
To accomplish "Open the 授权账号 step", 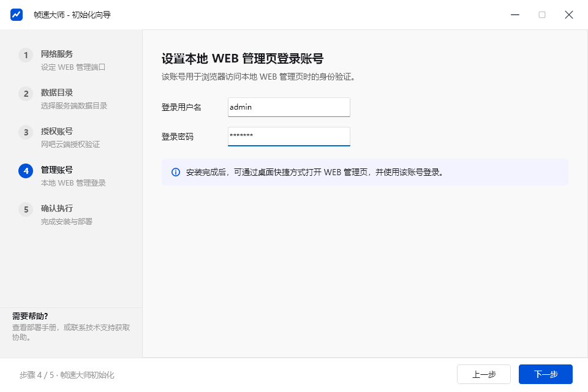I will tap(56, 131).
